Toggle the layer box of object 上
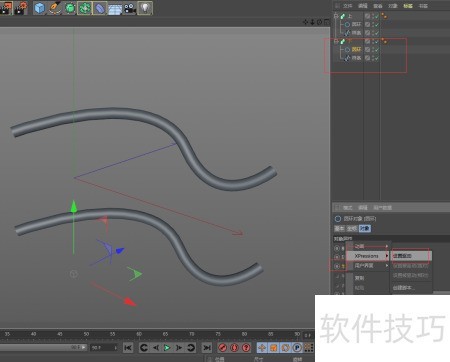This screenshot has width=450, height=362. point(367,16)
